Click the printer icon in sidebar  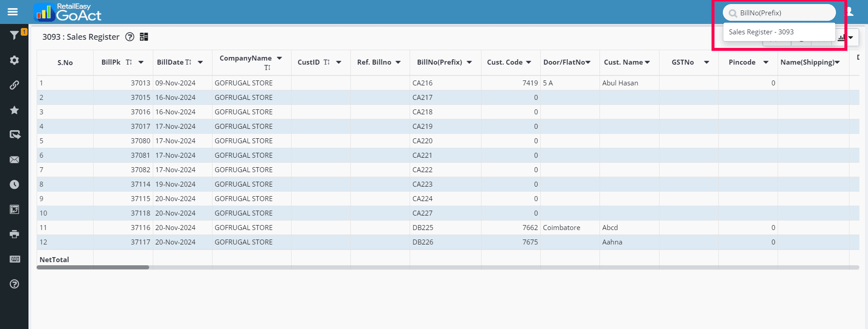(x=14, y=234)
